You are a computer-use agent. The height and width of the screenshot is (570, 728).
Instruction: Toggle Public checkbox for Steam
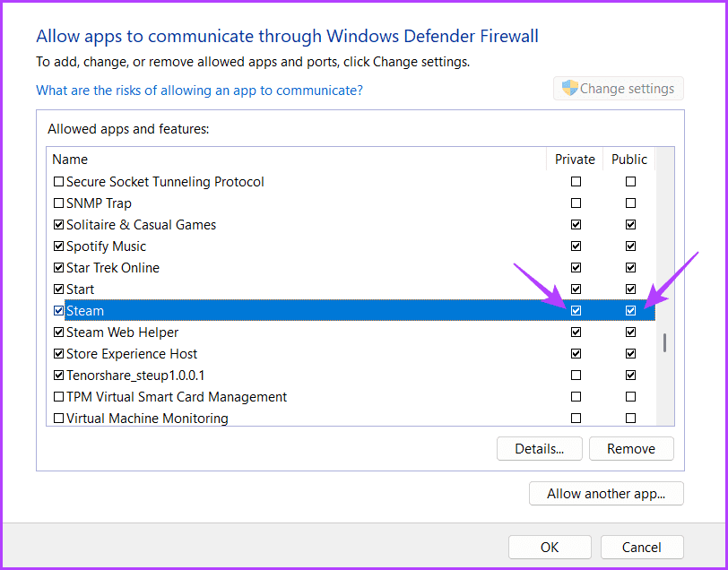[630, 310]
